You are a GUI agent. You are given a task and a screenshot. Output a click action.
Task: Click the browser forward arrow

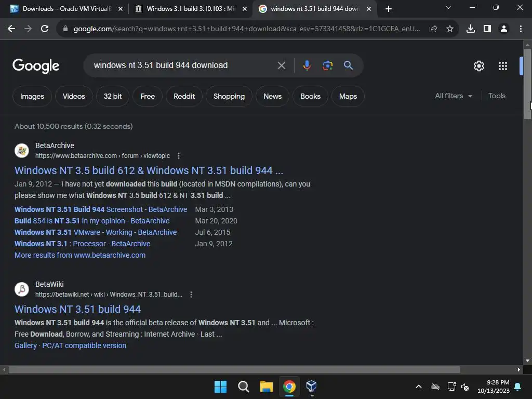point(28,29)
